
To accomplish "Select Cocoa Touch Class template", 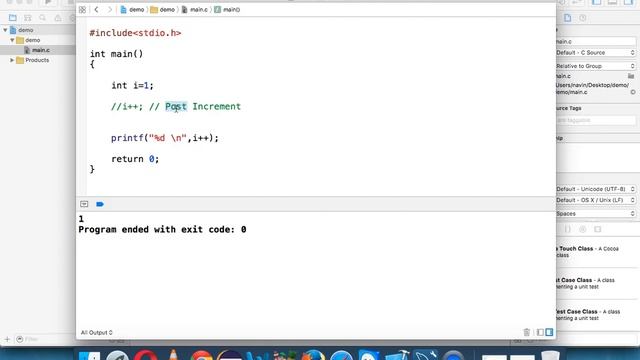I will click(x=596, y=252).
